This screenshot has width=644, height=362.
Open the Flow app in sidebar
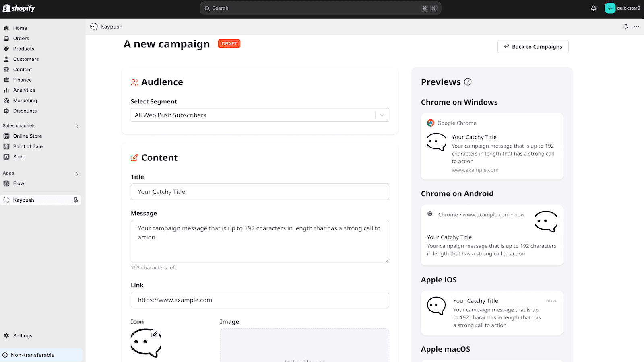click(19, 183)
